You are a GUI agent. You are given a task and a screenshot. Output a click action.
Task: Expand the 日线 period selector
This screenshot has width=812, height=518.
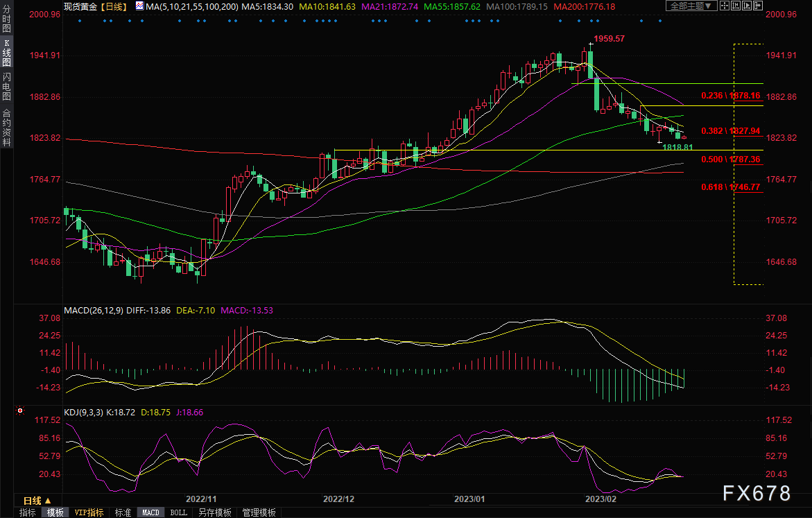point(37,501)
